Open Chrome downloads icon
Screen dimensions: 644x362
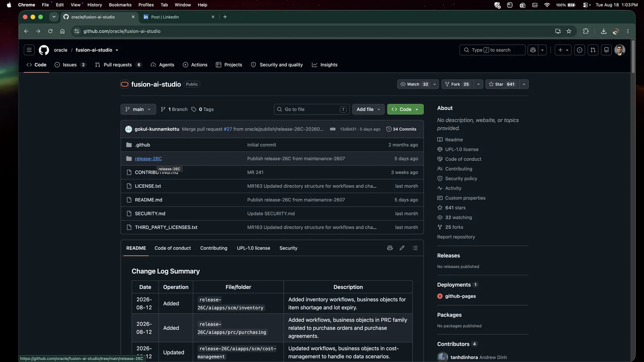tap(603, 31)
